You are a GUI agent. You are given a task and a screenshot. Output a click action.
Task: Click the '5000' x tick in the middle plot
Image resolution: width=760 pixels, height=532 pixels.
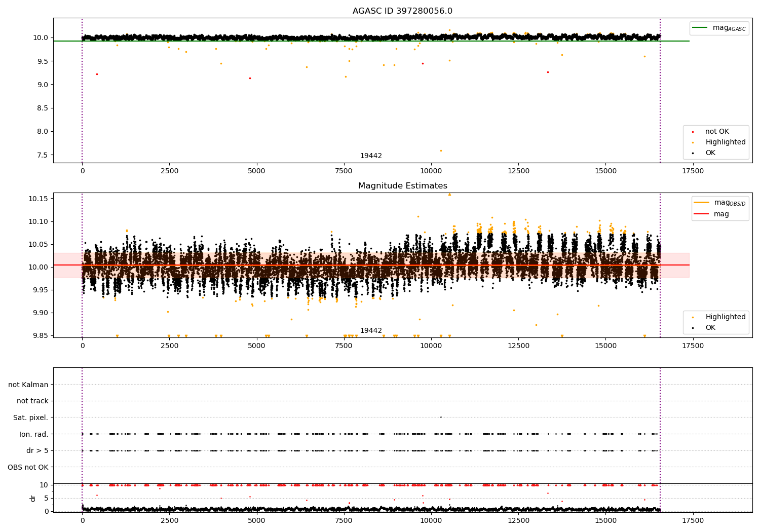coord(257,346)
